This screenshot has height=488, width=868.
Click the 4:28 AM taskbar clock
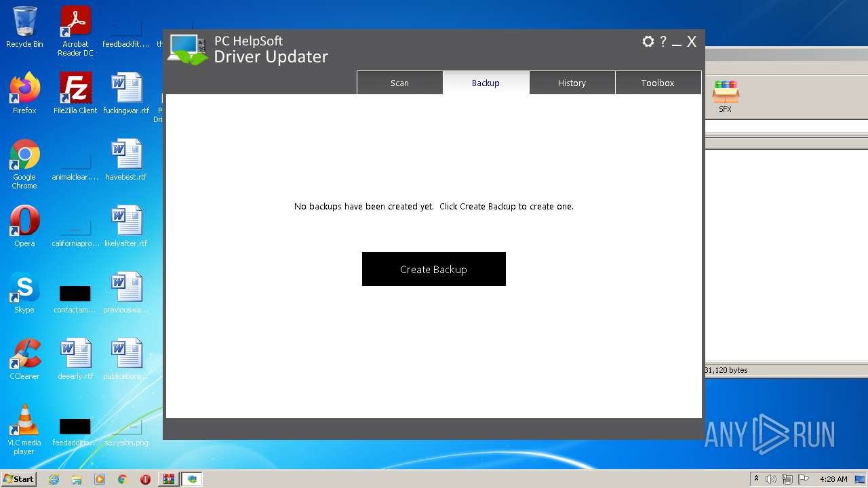833,479
